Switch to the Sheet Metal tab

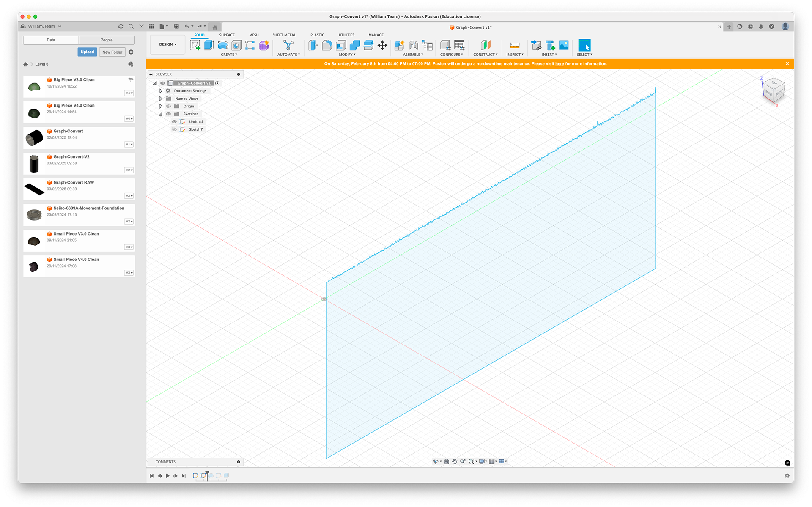point(284,35)
